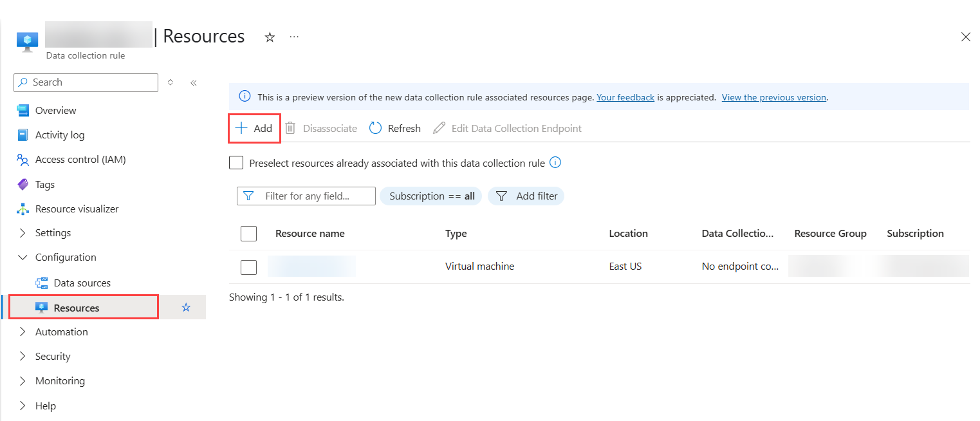Check the select-all checkbox in table header
This screenshot has height=421, width=980.
point(248,234)
